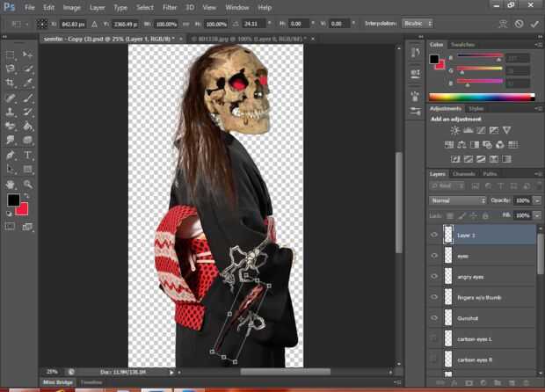Select the Healing Brush tool
This screenshot has width=545, height=392.
click(x=10, y=98)
